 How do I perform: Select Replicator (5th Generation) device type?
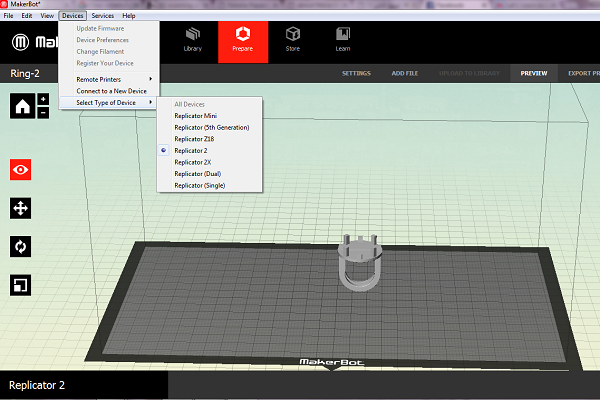point(210,127)
